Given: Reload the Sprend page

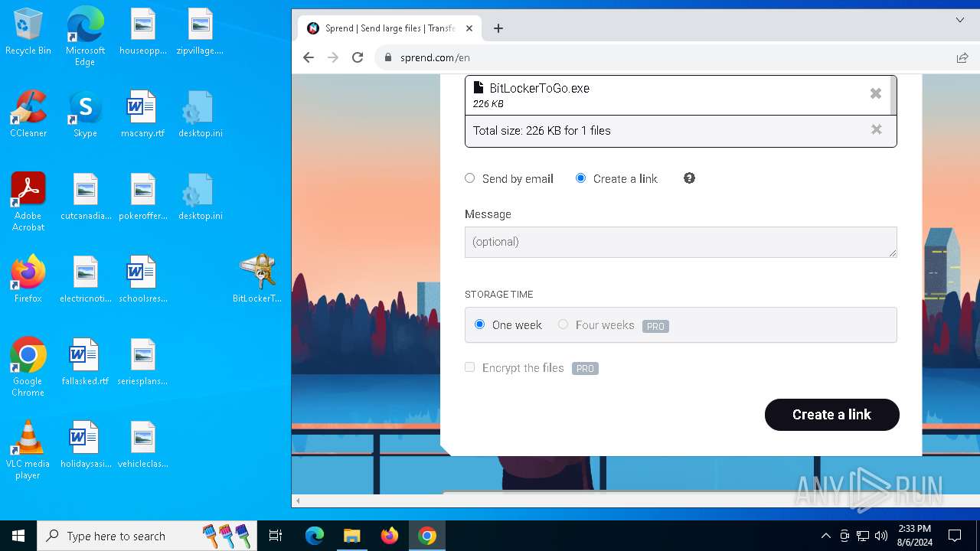Looking at the screenshot, I should [x=358, y=57].
